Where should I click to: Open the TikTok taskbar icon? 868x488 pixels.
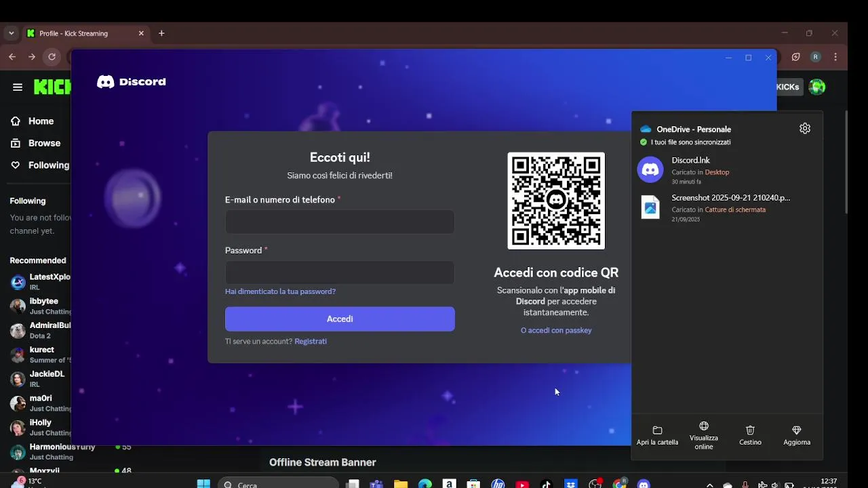[547, 484]
